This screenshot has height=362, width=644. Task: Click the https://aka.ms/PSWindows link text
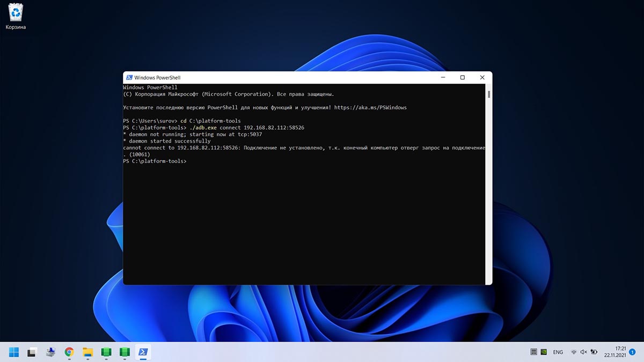point(370,107)
